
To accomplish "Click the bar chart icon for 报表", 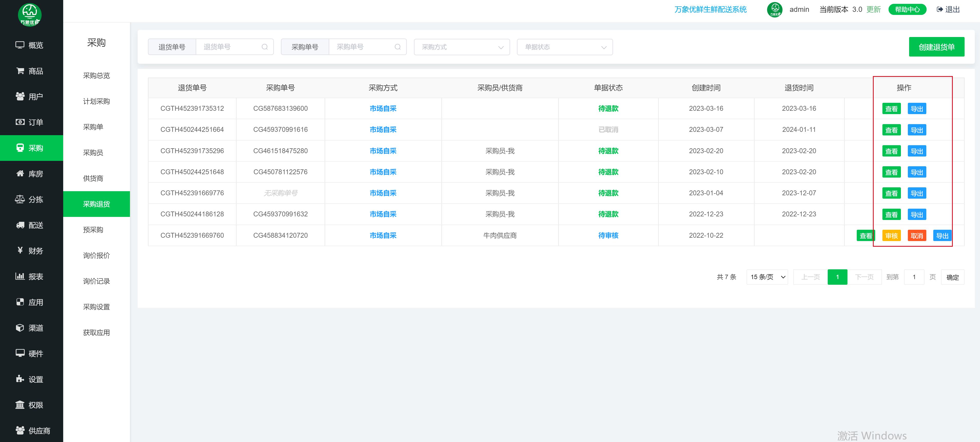I will tap(20, 277).
